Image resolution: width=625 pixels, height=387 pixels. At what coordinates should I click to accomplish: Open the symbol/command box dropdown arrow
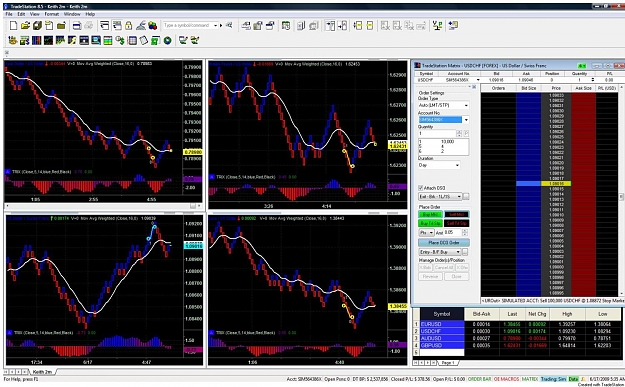(216, 26)
